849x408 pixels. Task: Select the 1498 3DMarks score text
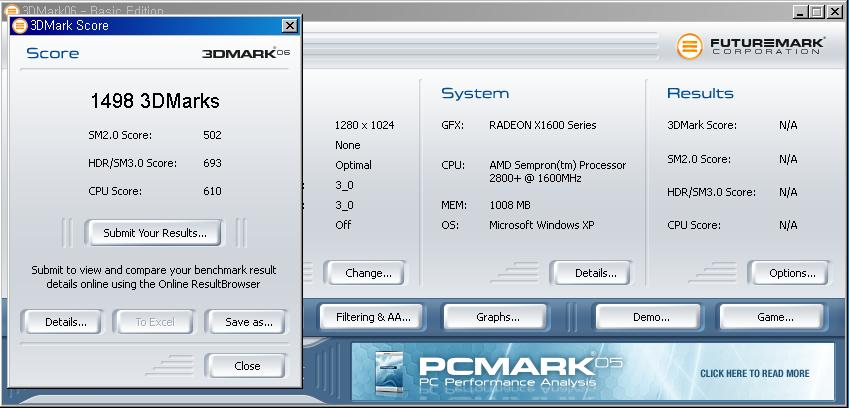[x=155, y=101]
